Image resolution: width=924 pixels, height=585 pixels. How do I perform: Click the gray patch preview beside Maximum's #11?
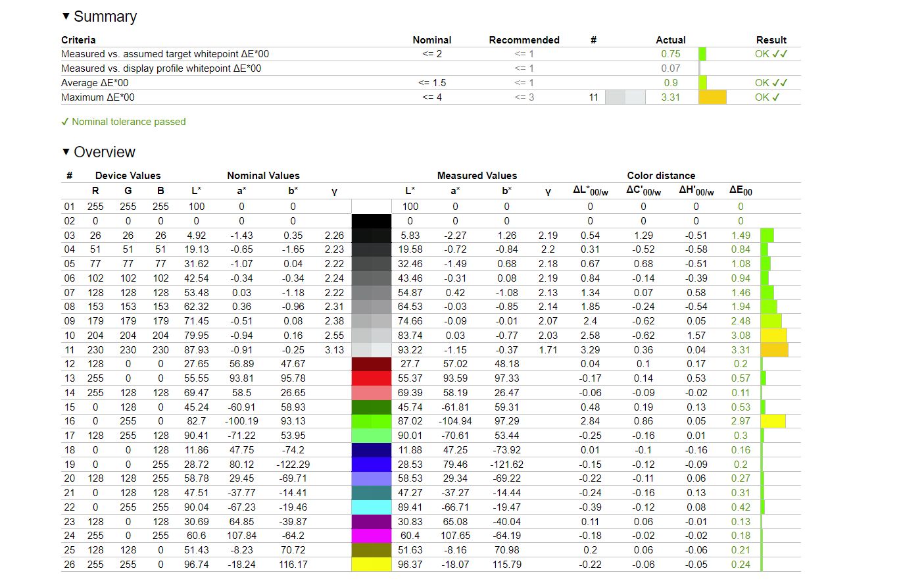(x=625, y=97)
